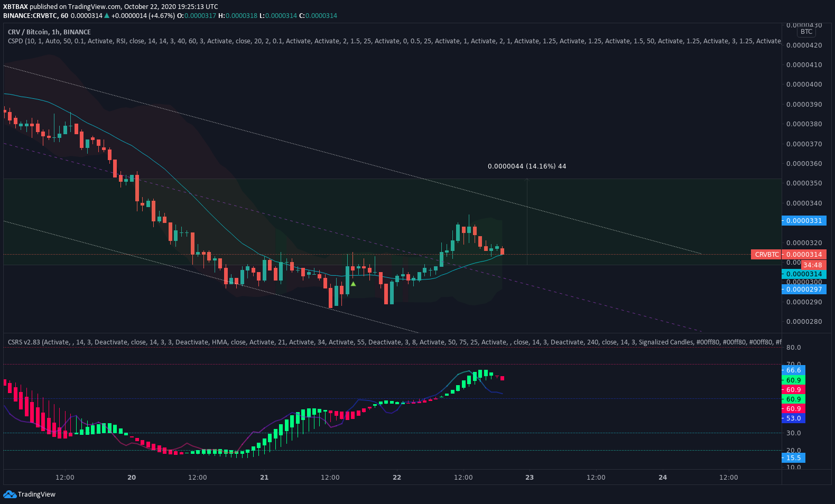Select the CSPD indicator legend
This screenshot has width=835, height=504.
click(394, 41)
